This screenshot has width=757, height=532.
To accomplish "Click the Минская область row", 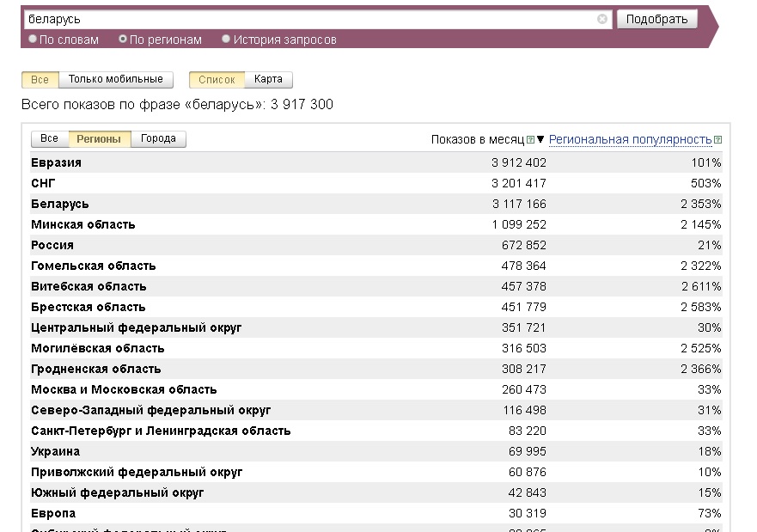I will [x=83, y=224].
